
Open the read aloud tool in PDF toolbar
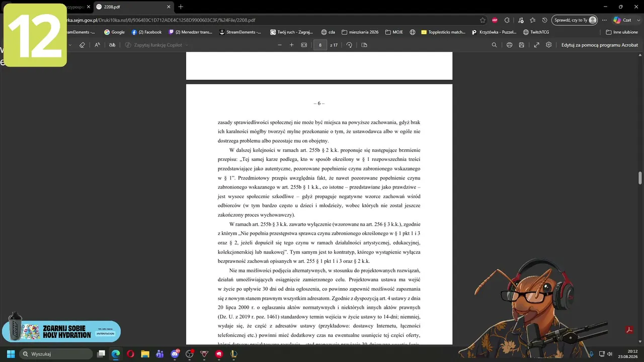click(x=97, y=45)
